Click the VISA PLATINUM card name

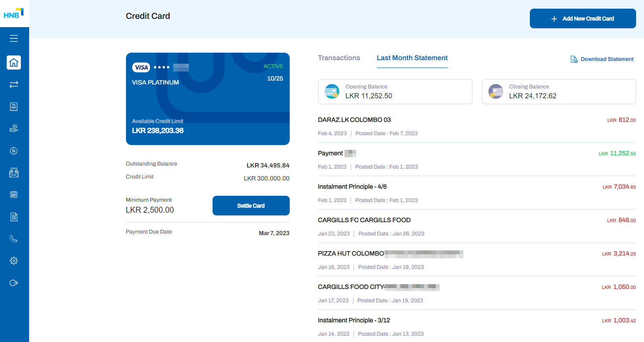155,83
